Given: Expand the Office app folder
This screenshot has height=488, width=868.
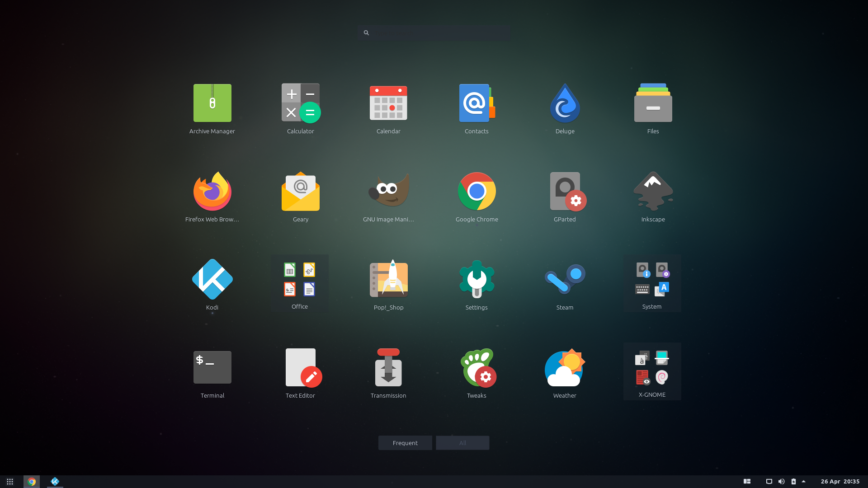Looking at the screenshot, I should tap(300, 283).
